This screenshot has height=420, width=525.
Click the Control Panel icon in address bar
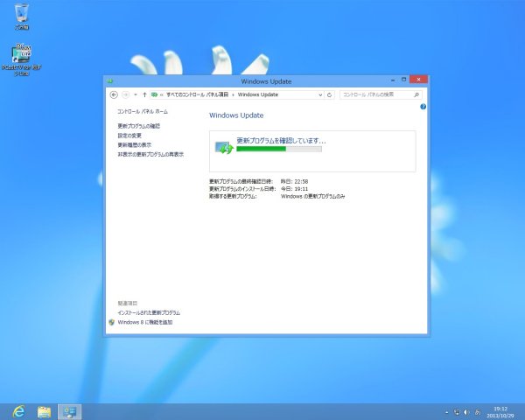click(x=154, y=94)
